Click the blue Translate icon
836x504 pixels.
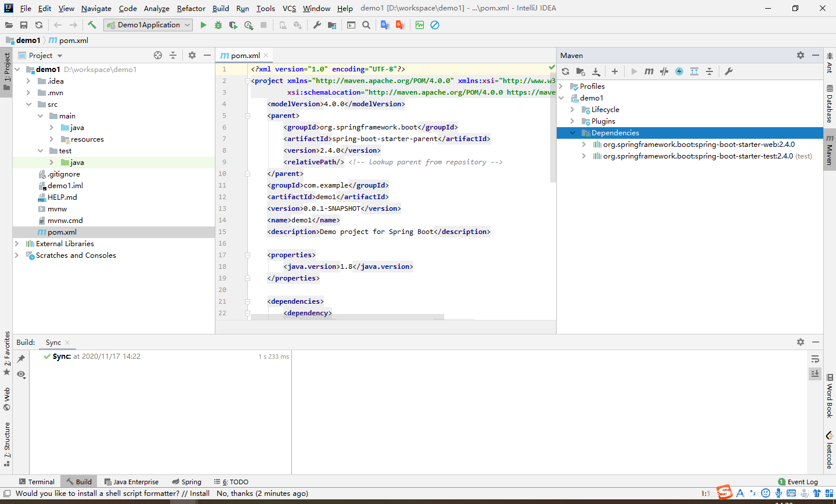(x=385, y=25)
